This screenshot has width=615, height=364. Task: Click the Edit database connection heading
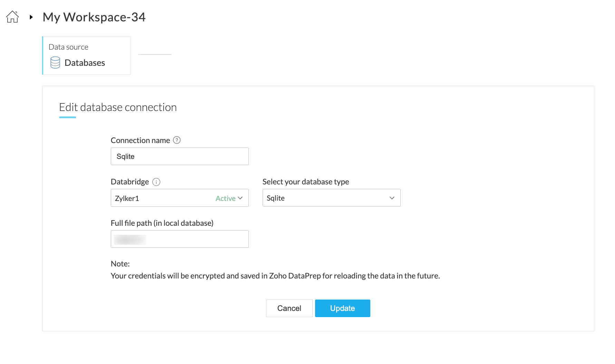[118, 108]
